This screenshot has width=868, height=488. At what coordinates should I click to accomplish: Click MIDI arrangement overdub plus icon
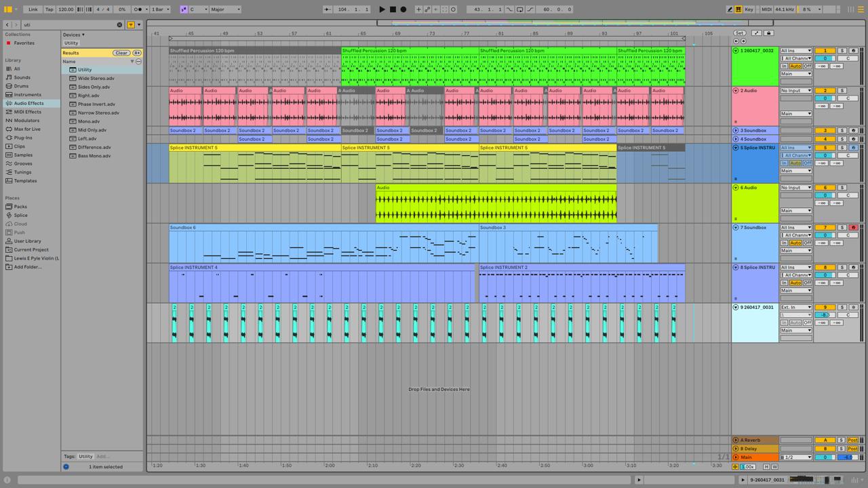pos(418,9)
